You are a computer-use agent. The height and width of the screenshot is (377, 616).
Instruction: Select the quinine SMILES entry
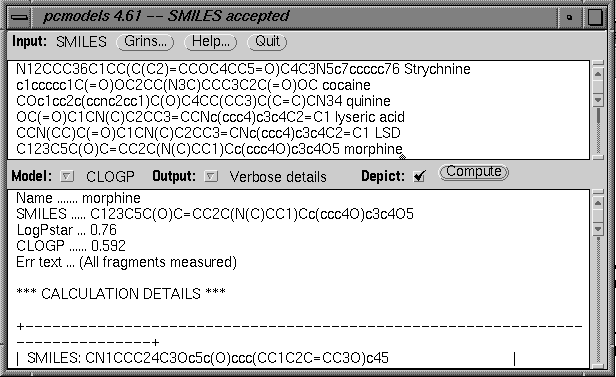pos(203,101)
